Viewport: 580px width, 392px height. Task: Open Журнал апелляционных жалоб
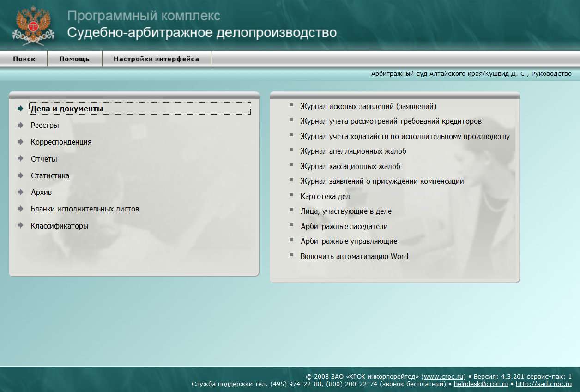point(353,151)
